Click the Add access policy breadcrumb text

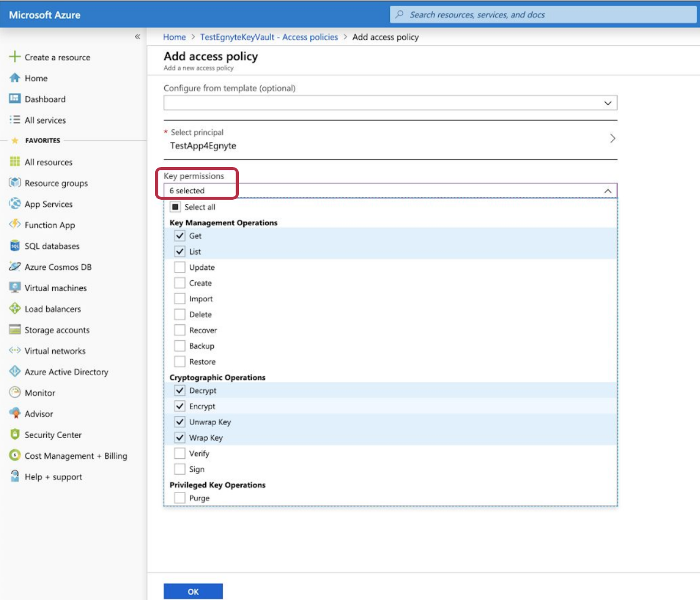(385, 37)
